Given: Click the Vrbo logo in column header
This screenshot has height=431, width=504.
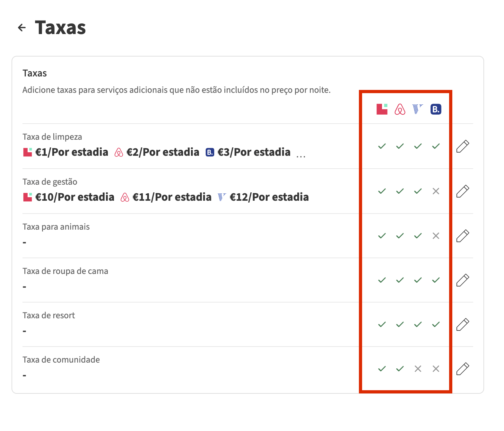Looking at the screenshot, I should [x=418, y=110].
